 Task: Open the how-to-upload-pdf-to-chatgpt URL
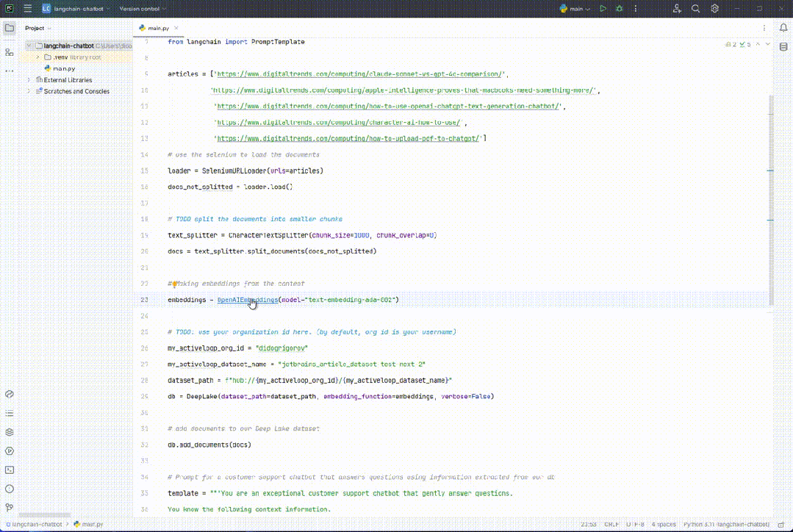click(348, 139)
